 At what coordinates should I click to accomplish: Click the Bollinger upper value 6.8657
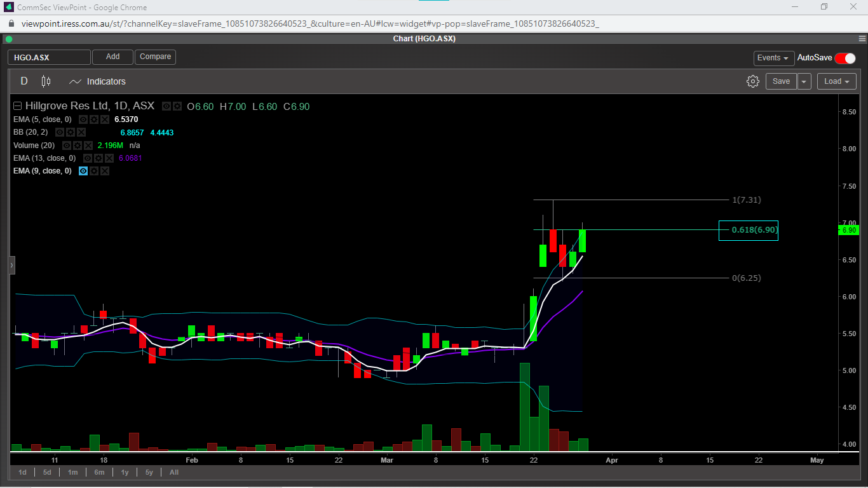pyautogui.click(x=132, y=133)
